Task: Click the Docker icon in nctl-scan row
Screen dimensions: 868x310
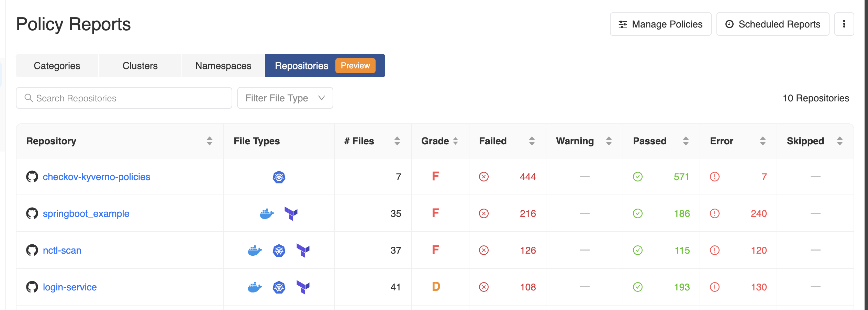Action: (x=255, y=251)
